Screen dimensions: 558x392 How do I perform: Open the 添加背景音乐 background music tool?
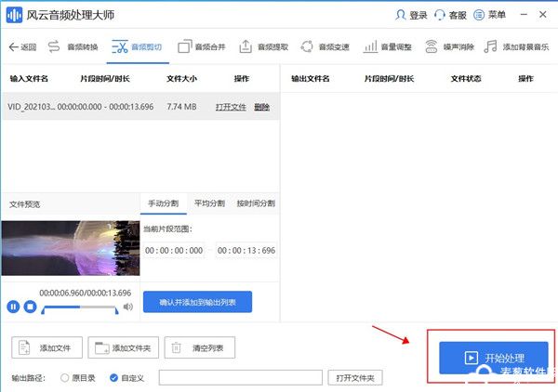tap(516, 47)
